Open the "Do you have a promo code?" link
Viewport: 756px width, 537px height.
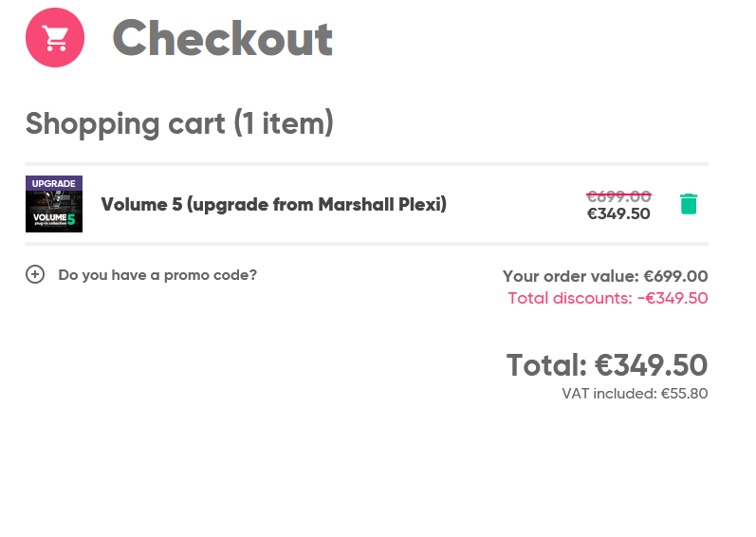pyautogui.click(x=157, y=275)
